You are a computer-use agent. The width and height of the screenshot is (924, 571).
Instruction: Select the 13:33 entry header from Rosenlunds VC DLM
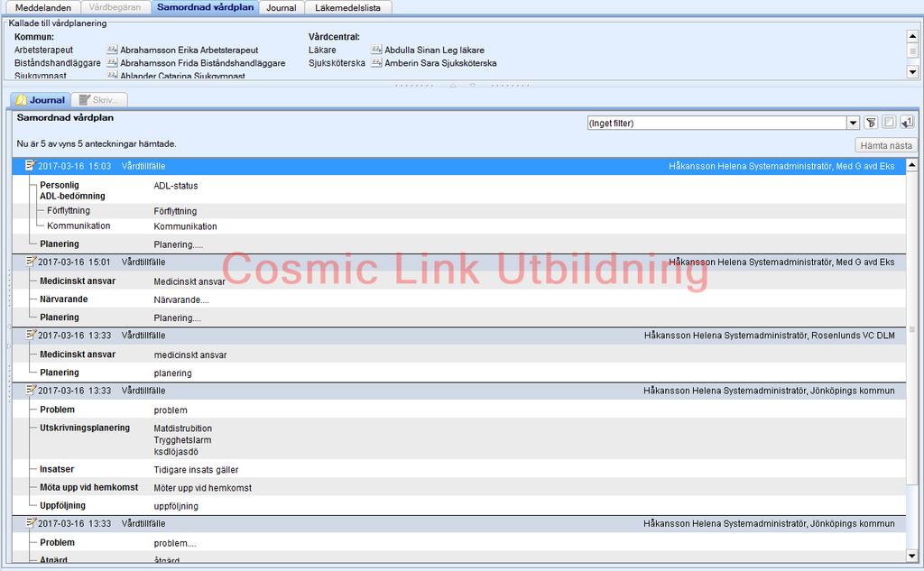click(459, 336)
